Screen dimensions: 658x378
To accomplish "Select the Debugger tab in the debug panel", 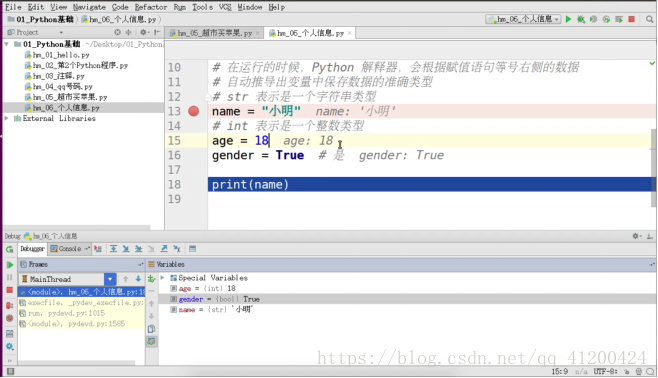I will (32, 249).
